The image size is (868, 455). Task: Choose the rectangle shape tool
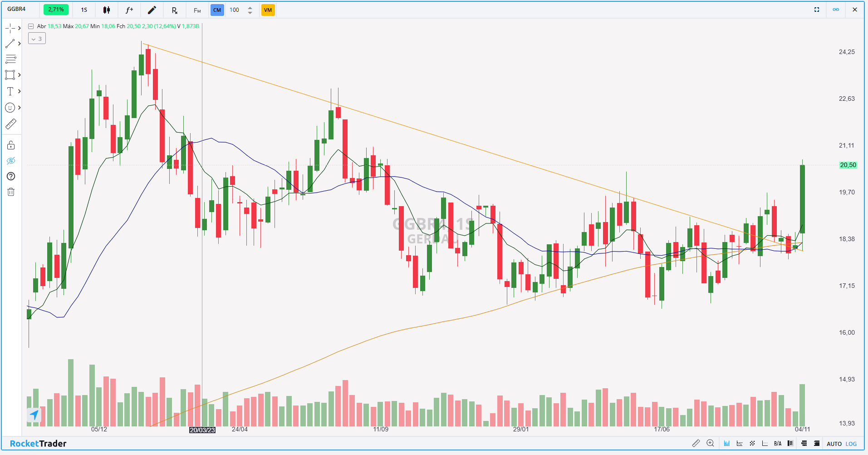click(x=10, y=75)
